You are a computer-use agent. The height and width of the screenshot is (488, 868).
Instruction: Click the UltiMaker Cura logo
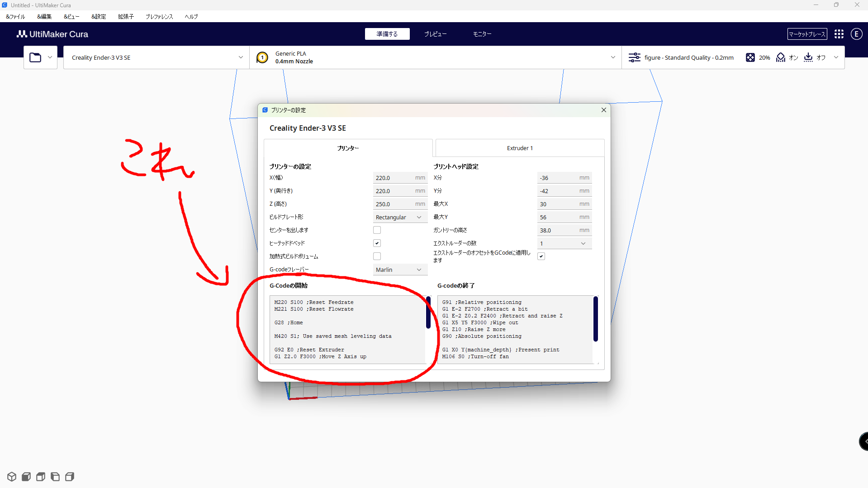pyautogui.click(x=52, y=34)
